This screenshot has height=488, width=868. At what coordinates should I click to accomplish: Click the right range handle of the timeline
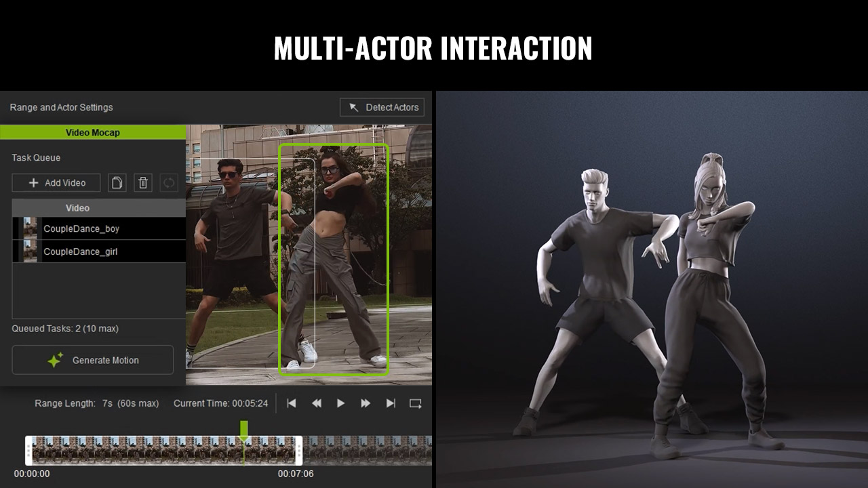pos(298,450)
